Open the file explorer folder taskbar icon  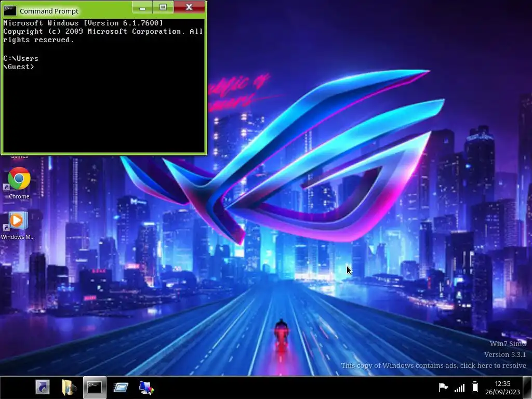[x=69, y=387]
